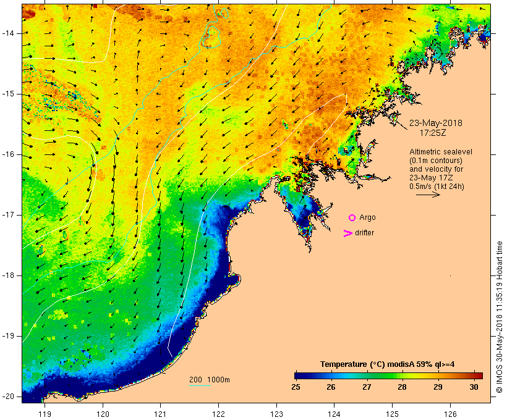
Task: Click the IMOS copyright timestamp text
Action: (499, 317)
